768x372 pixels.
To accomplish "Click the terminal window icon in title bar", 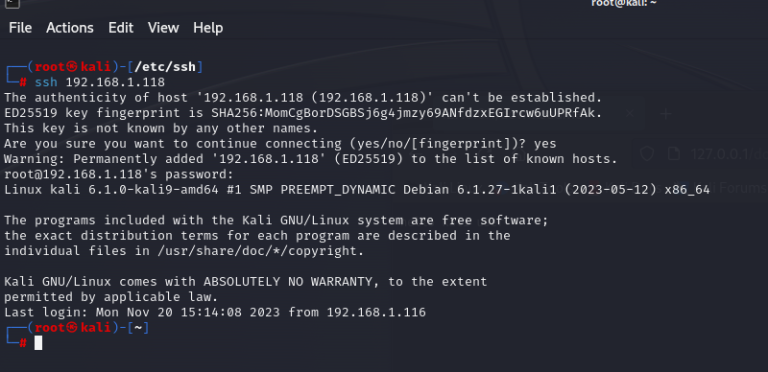I will click(13, 3).
